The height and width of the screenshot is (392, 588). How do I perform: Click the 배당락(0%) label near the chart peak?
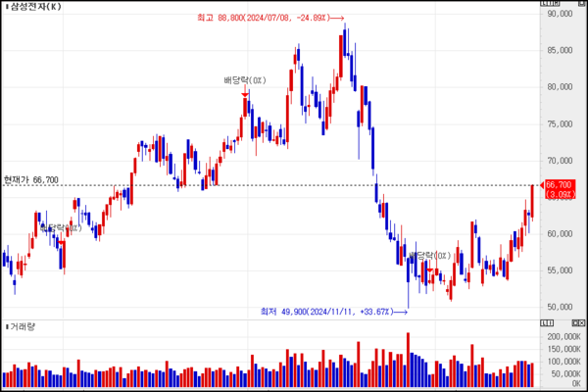tap(245, 80)
